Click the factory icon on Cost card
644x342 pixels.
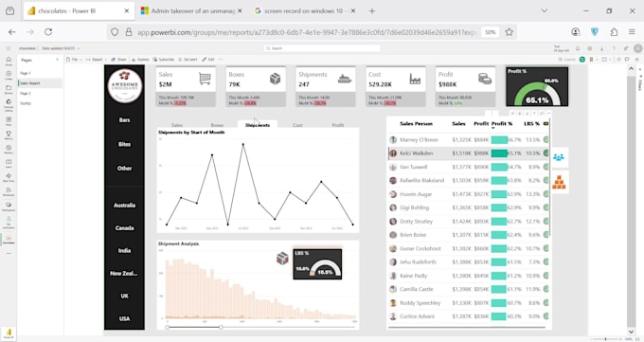pyautogui.click(x=415, y=78)
